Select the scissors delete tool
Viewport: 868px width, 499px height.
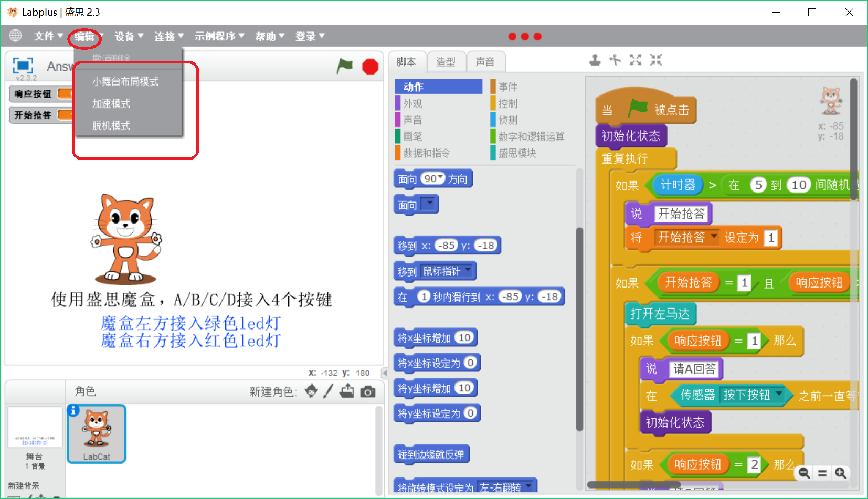(615, 60)
